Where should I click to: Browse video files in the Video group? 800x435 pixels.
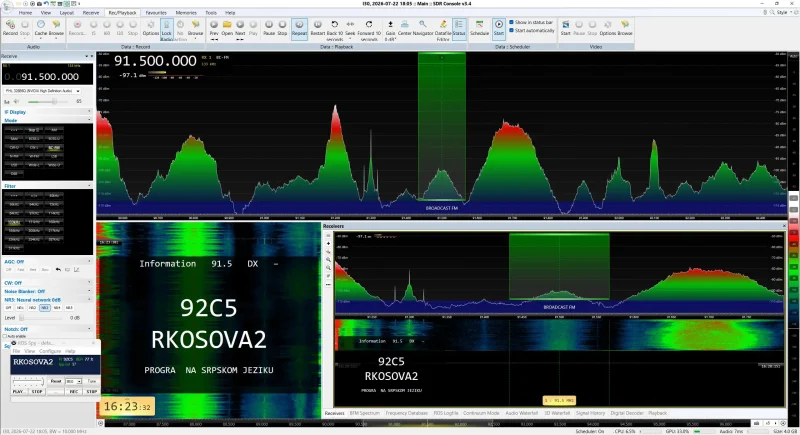coord(625,28)
